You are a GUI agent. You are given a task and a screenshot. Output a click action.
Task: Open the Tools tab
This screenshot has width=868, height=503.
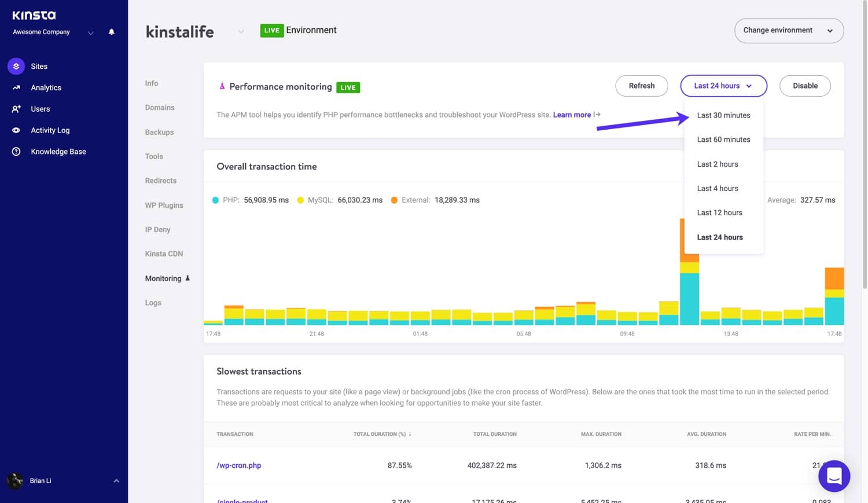(154, 156)
